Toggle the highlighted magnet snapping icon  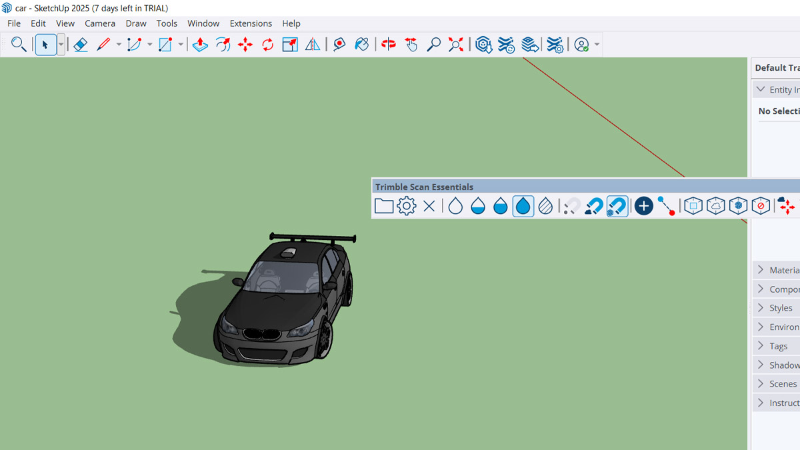click(x=617, y=206)
